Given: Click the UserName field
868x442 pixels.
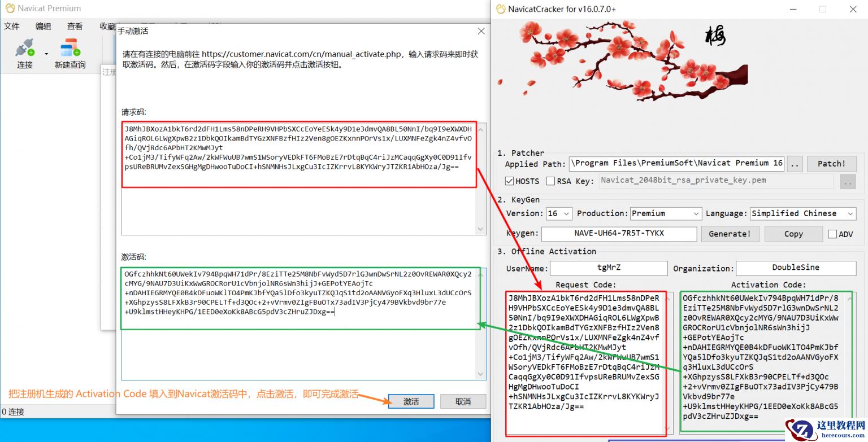Looking at the screenshot, I should tap(609, 268).
